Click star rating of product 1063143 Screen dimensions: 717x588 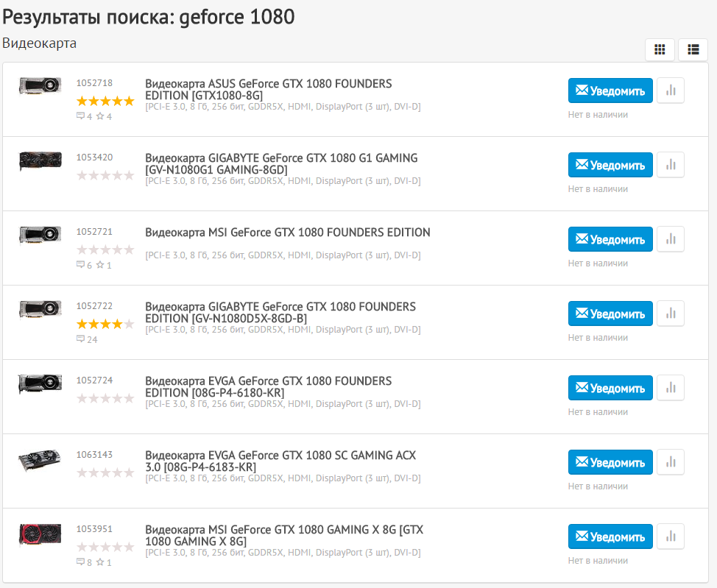click(x=105, y=472)
